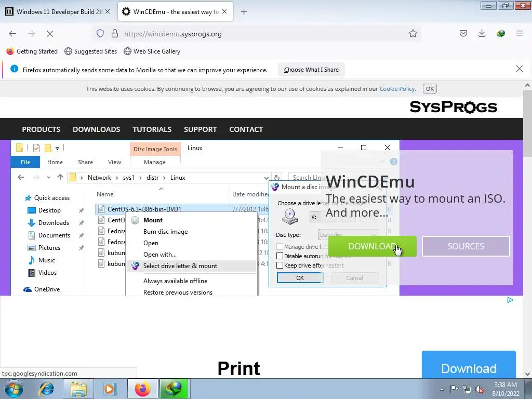Image resolution: width=532 pixels, height=399 pixels.
Task: Click the blue Download ad button
Action: pyautogui.click(x=469, y=366)
